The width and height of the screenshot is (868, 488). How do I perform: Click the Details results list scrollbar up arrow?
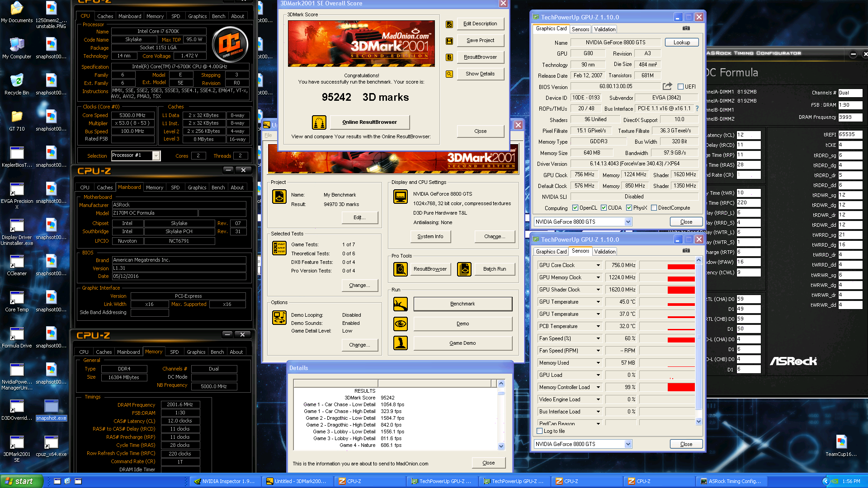coord(501,384)
